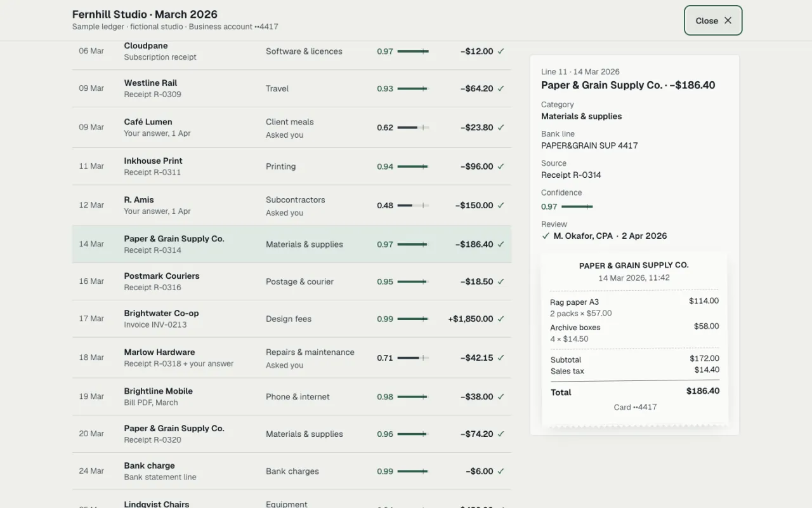Image resolution: width=812 pixels, height=508 pixels.
Task: Click the checkmark on the Marlow Hardware row
Action: (x=501, y=358)
